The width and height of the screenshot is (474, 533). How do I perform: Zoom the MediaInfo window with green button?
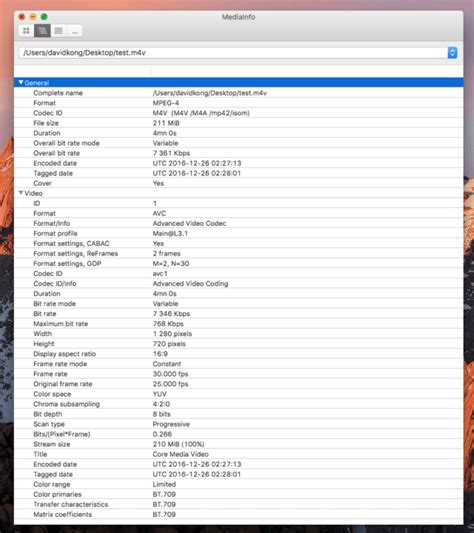[x=44, y=17]
